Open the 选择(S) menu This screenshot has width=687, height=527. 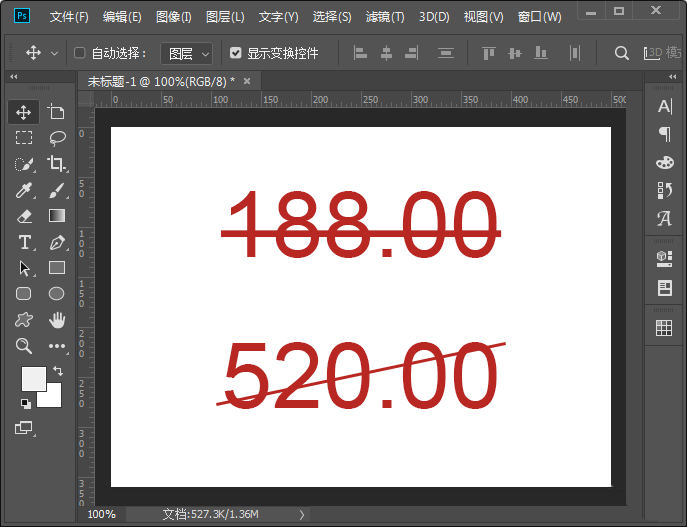(332, 17)
